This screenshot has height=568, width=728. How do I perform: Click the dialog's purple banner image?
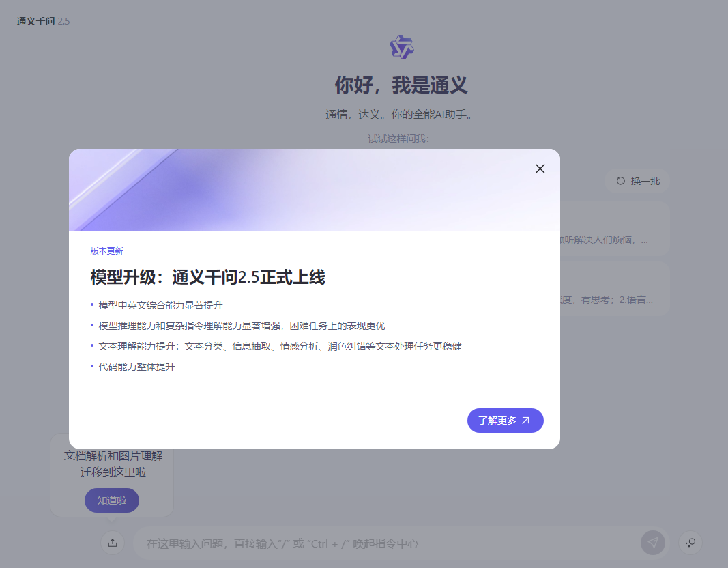pos(315,190)
